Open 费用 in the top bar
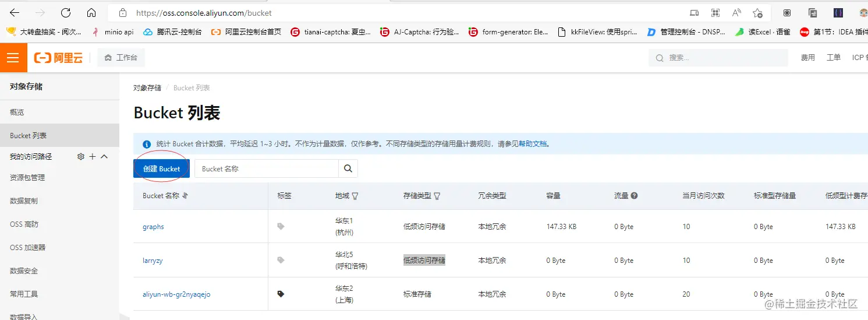This screenshot has height=320, width=868. (x=807, y=58)
